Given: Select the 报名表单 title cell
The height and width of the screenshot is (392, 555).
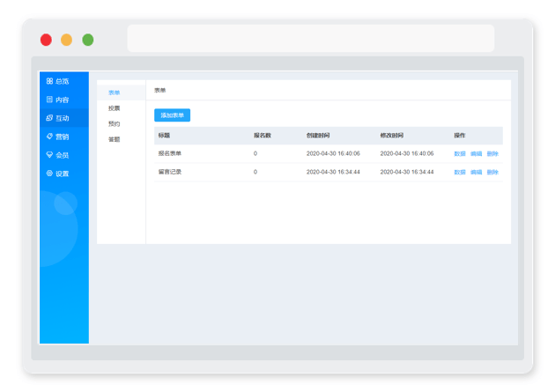Looking at the screenshot, I should click(x=170, y=153).
